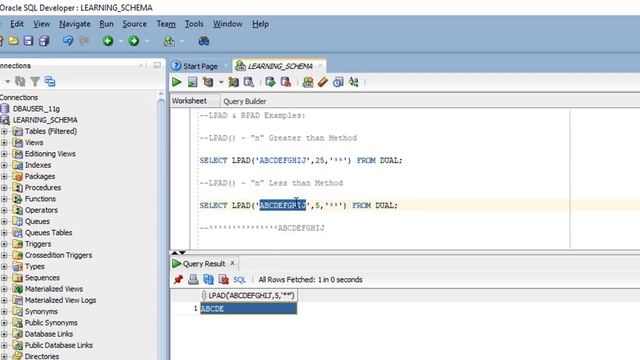Switch to the Start Page tab
Image resolution: width=640 pixels, height=360 pixels.
(200, 66)
